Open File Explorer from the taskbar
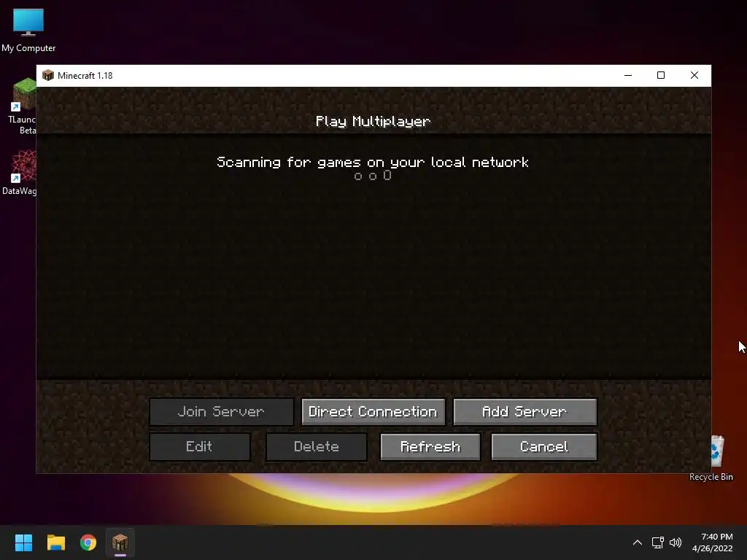Viewport: 747px width, 560px height. pos(55,542)
